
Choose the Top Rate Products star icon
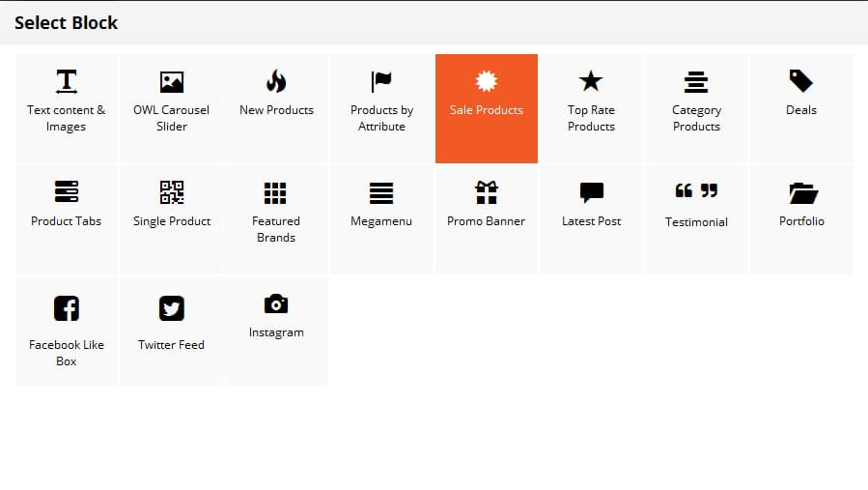click(591, 81)
